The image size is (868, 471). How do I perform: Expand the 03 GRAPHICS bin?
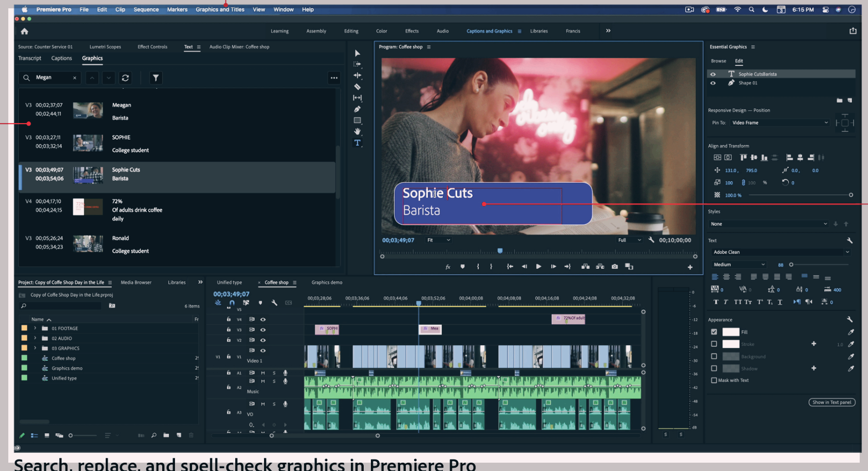click(x=35, y=349)
